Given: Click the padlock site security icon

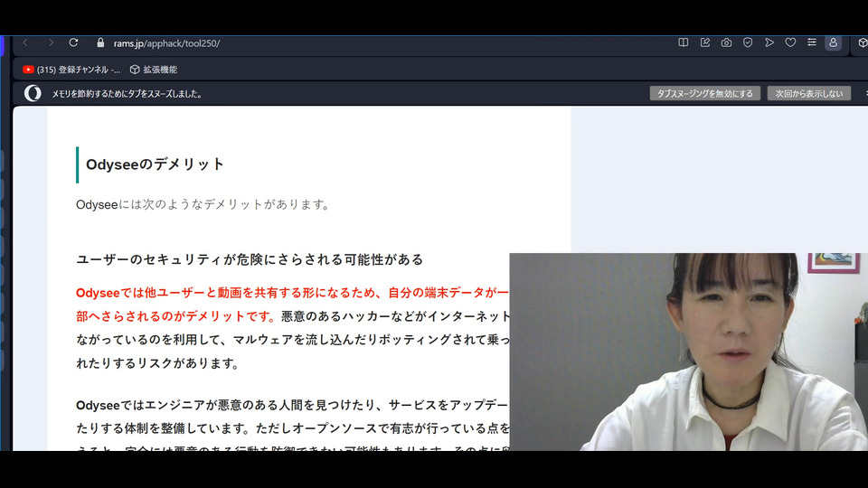Looking at the screenshot, I should point(100,42).
